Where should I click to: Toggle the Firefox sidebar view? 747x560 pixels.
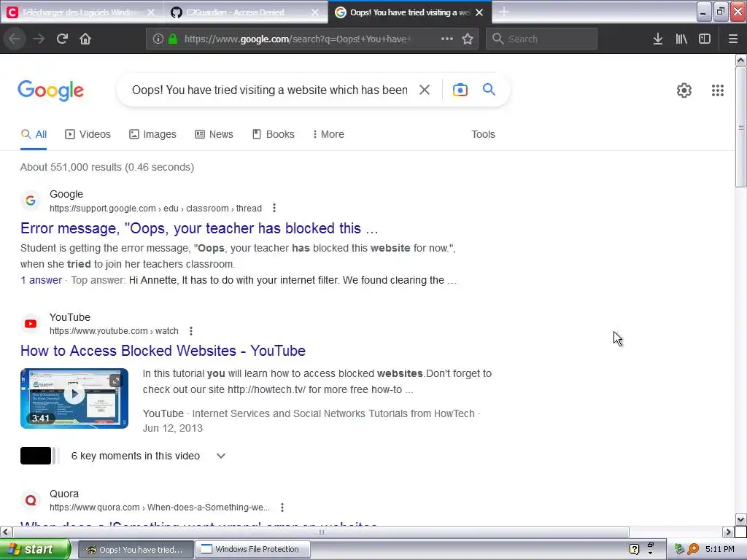[705, 39]
